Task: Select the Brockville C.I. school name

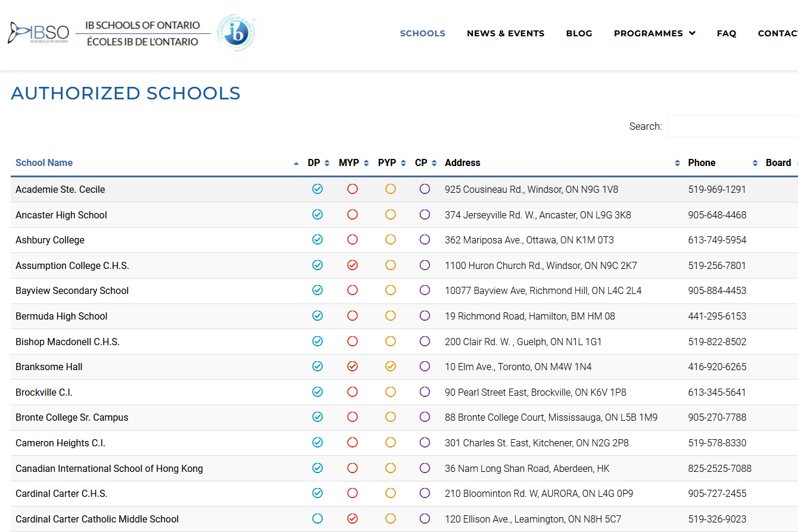Action: click(x=44, y=392)
